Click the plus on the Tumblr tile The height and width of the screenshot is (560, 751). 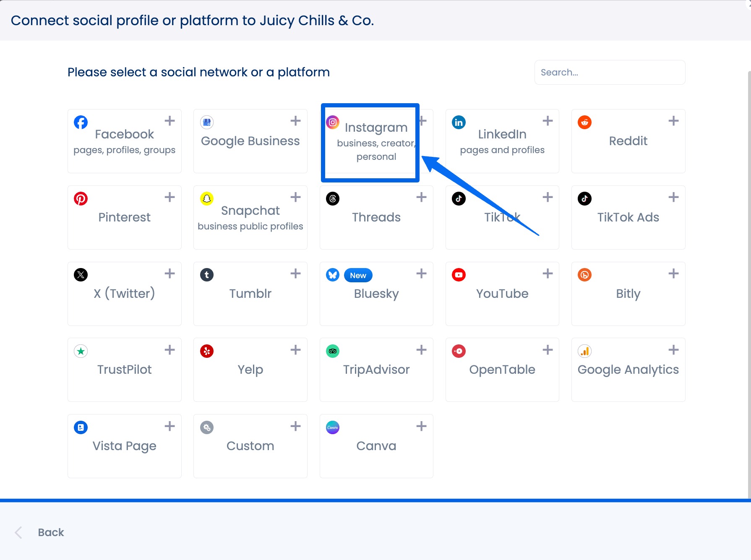[295, 273]
